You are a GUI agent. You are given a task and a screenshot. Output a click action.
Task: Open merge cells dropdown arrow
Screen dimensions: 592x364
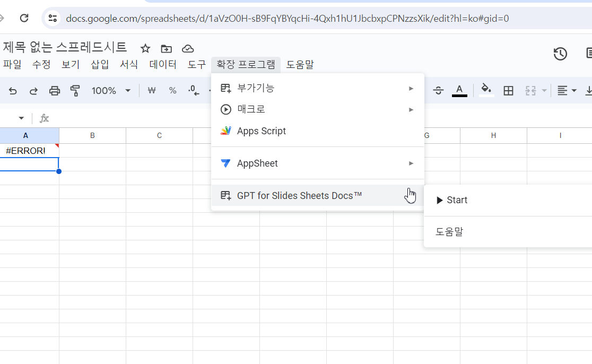click(544, 91)
